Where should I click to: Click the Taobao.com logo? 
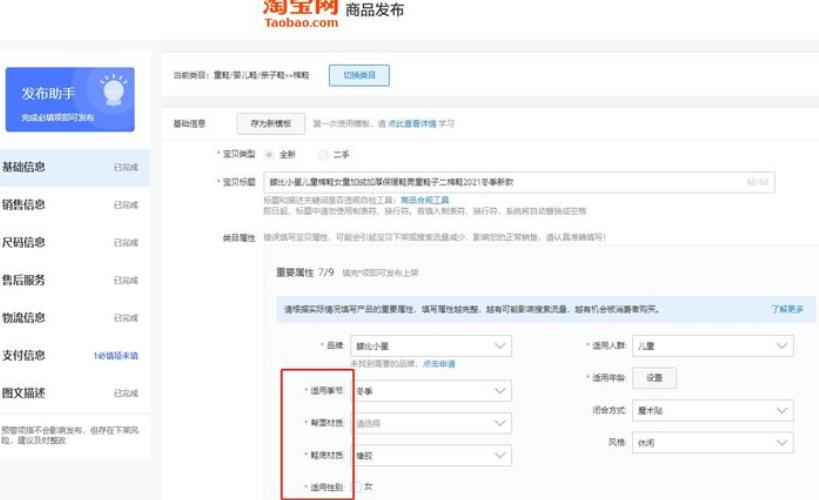tap(301, 12)
